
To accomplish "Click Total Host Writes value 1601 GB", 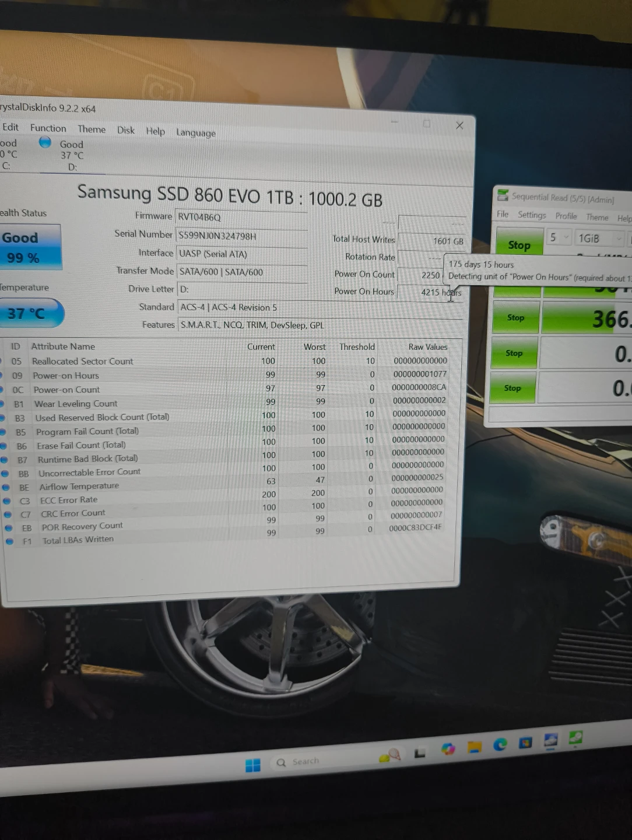I will pyautogui.click(x=431, y=241).
